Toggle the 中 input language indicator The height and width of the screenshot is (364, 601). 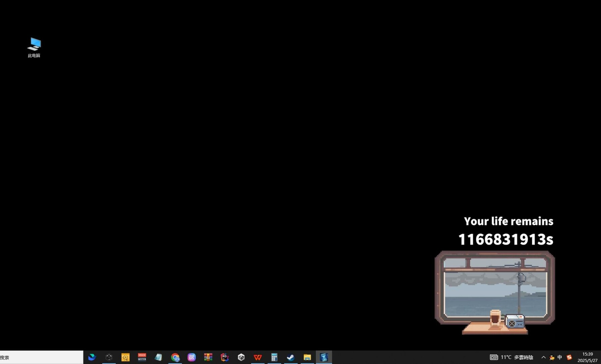pyautogui.click(x=560, y=357)
